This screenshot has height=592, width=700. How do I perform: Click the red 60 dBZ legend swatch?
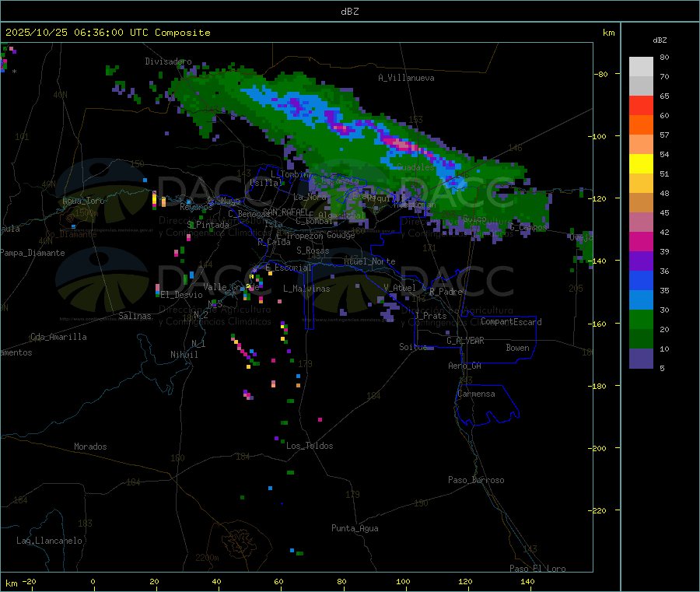click(641, 105)
